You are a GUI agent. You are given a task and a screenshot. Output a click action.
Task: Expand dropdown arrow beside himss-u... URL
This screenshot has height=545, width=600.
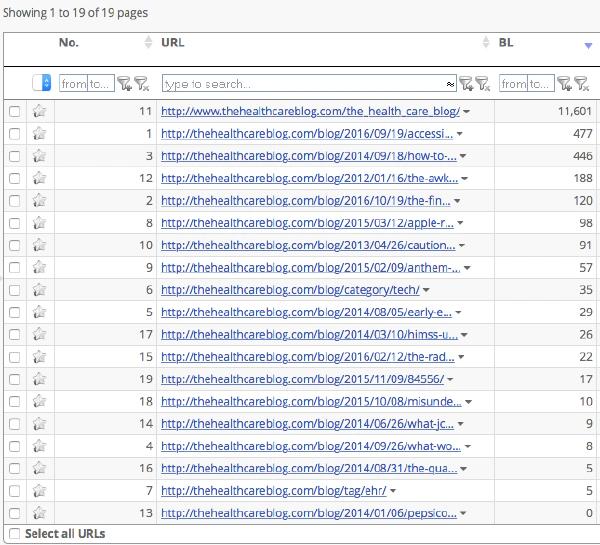pyautogui.click(x=464, y=335)
